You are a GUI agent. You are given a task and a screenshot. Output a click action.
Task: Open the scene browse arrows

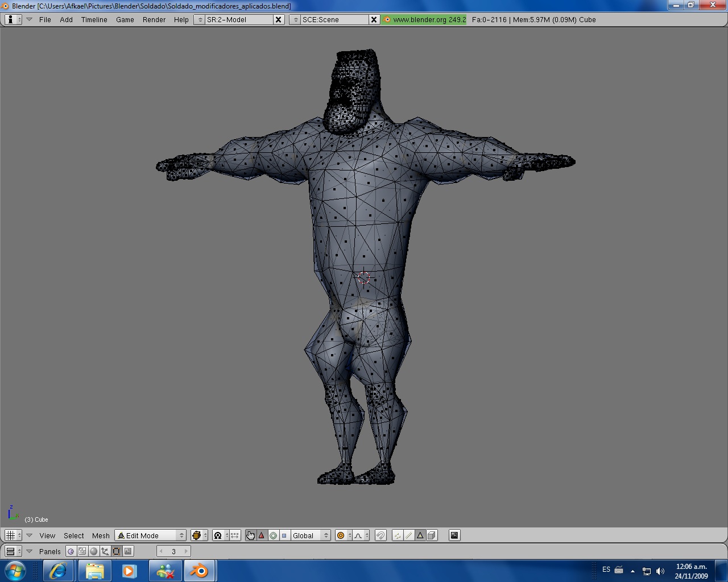(295, 19)
